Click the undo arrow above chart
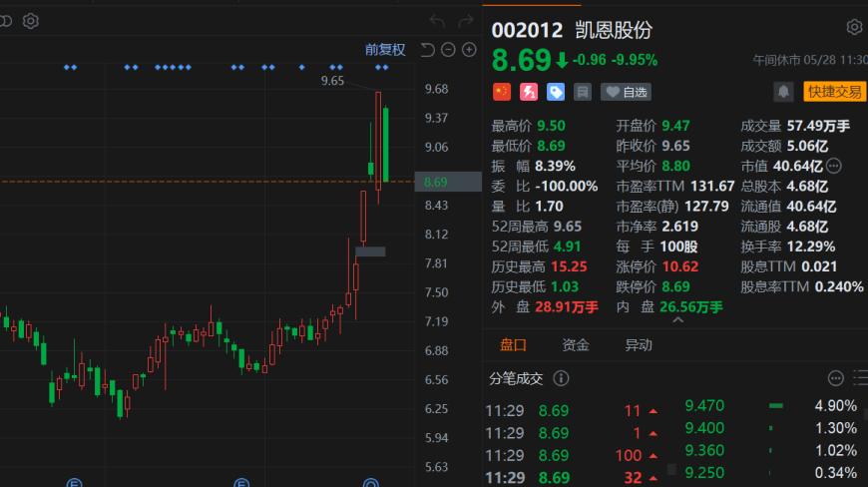Screen dimensions: 868x487 pos(437,22)
